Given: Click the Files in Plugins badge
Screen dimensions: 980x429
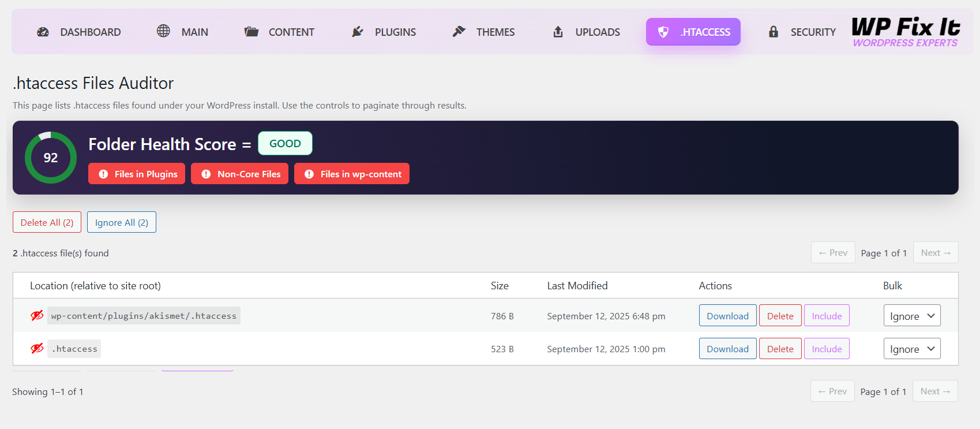Looking at the screenshot, I should tap(137, 174).
